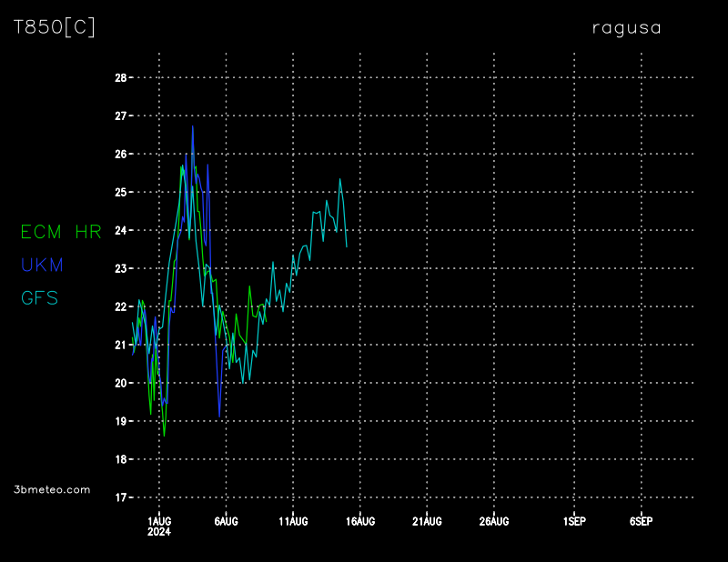Click the 17 value on temperature axis

[x=120, y=497]
